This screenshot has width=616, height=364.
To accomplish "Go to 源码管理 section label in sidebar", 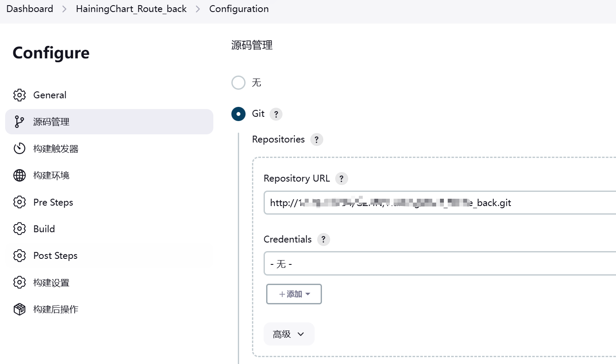I will (x=52, y=122).
